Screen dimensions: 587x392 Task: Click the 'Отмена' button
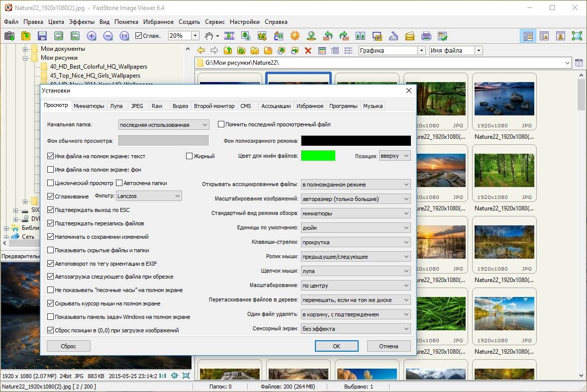[x=389, y=346]
